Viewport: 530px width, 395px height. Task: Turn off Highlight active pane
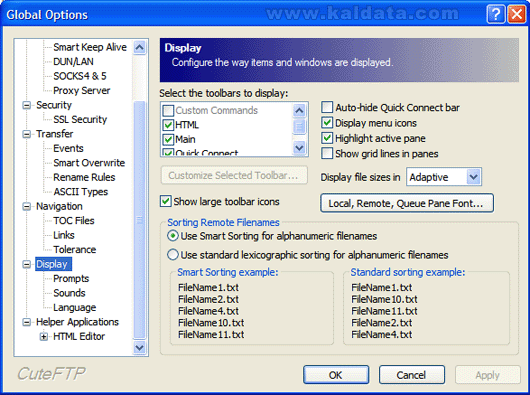coord(327,138)
